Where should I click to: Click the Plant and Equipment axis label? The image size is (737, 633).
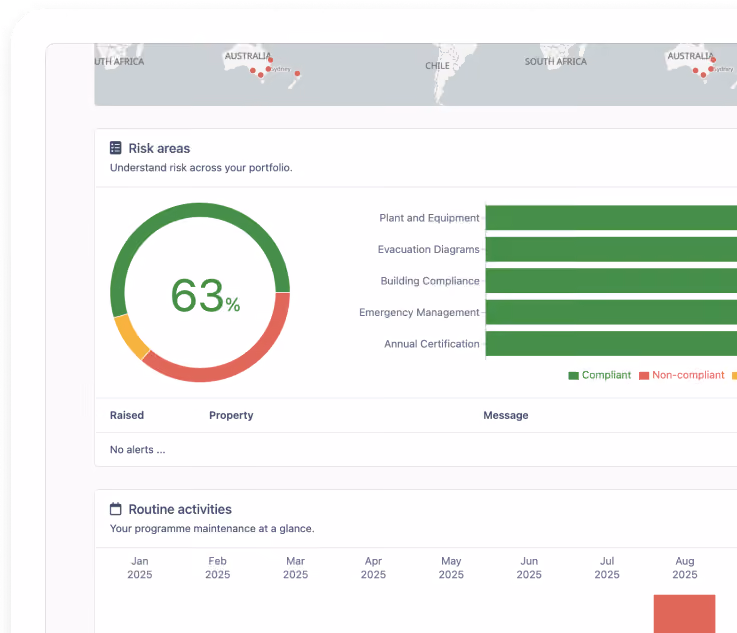click(429, 218)
